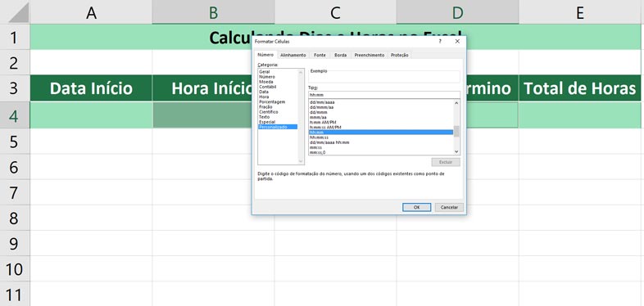644x306 pixels.
Task: Open the Borda tab
Action: (x=341, y=55)
